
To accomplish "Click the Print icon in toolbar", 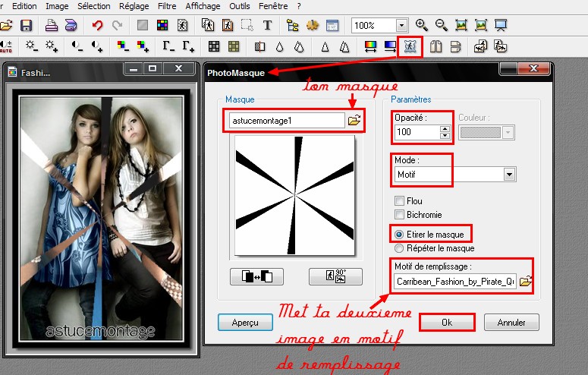I will point(52,26).
